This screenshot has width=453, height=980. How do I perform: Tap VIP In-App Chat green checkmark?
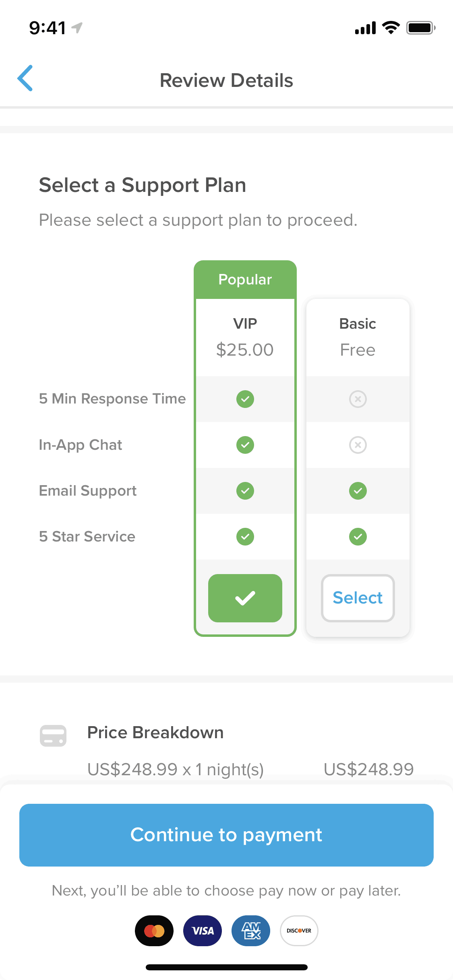click(245, 445)
